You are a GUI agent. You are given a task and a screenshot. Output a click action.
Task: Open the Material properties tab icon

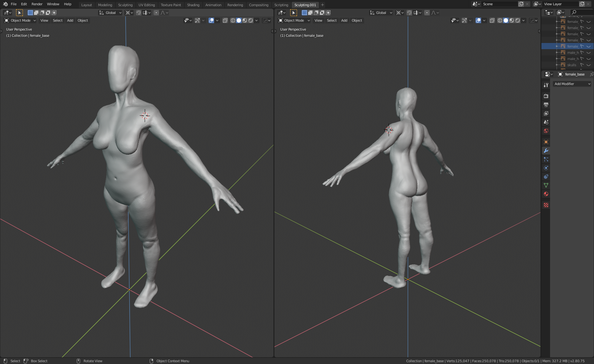[546, 194]
